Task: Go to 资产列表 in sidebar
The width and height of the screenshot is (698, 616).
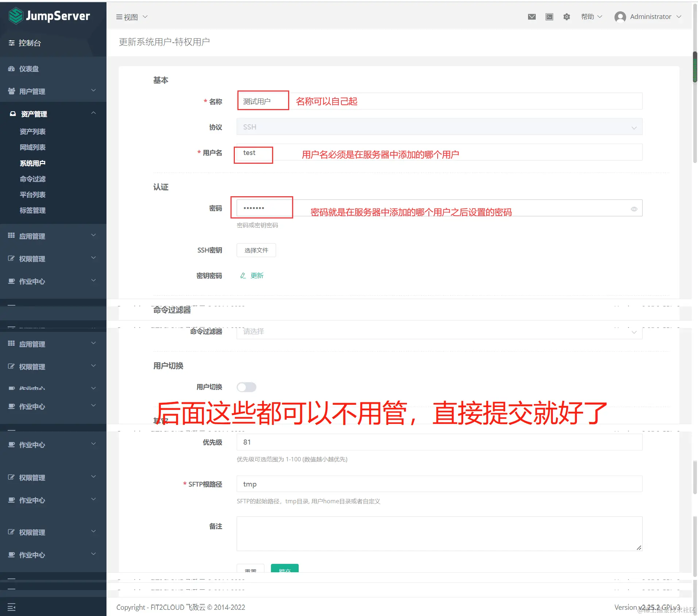Action: coord(32,132)
